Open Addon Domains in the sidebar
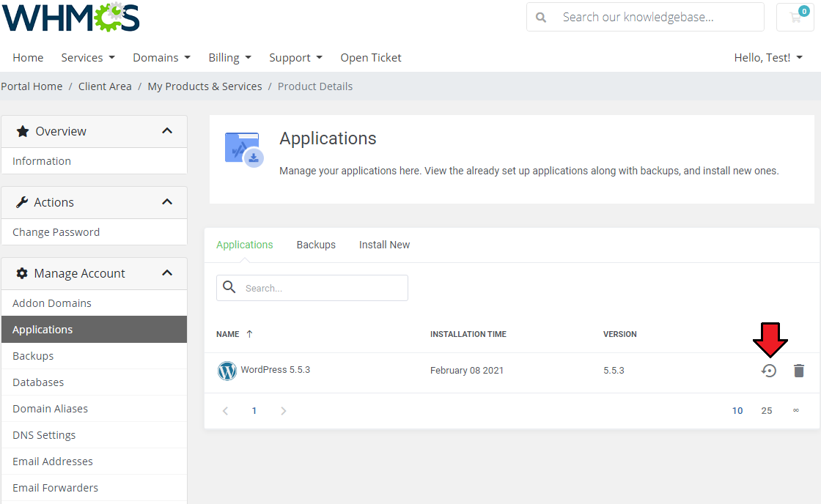 [x=95, y=303]
